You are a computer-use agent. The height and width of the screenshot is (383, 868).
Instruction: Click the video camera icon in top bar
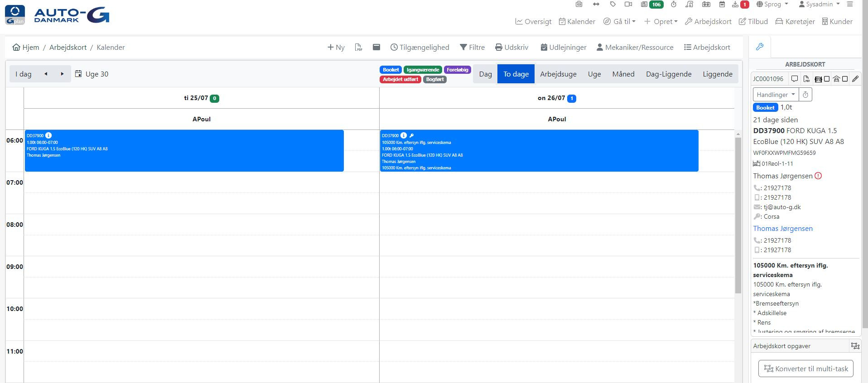pyautogui.click(x=628, y=5)
